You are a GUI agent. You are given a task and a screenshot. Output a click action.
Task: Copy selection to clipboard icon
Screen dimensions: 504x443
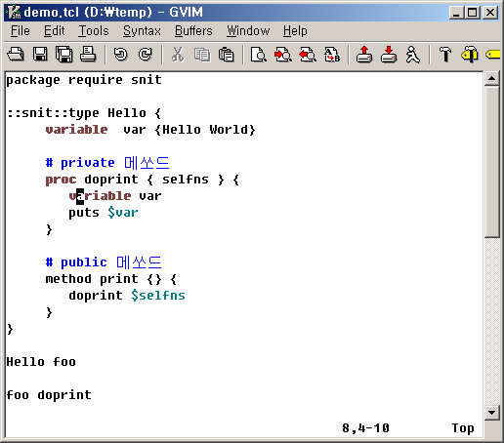(x=202, y=55)
